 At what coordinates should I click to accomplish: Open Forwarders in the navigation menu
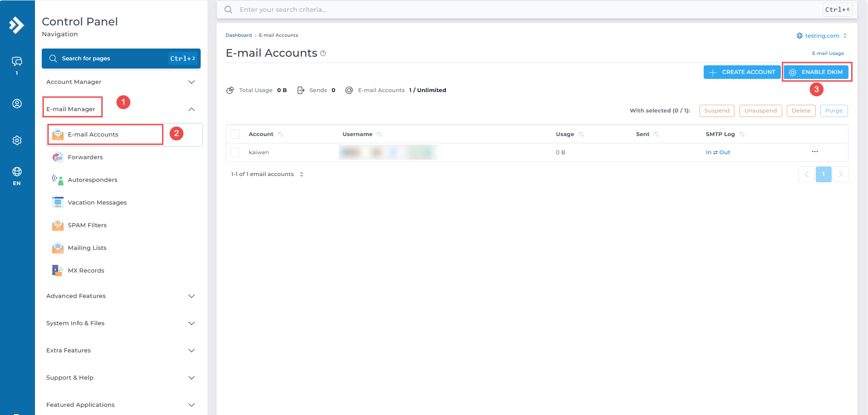(85, 157)
